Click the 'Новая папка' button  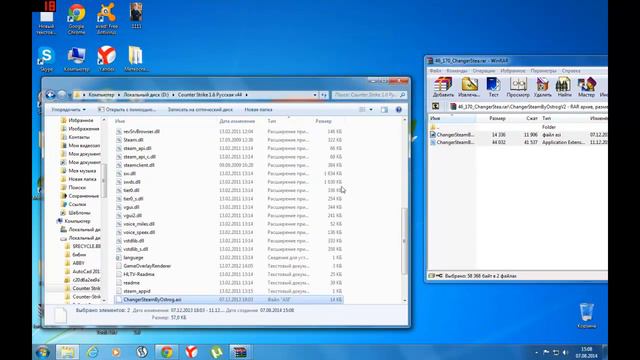(x=258, y=109)
